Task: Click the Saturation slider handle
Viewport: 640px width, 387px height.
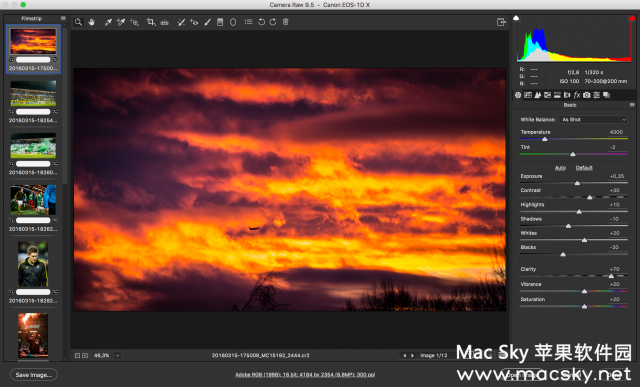Action: (584, 306)
